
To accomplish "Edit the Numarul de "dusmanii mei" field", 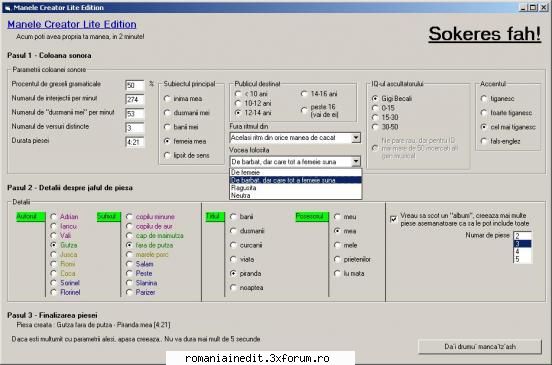I will pyautogui.click(x=135, y=114).
